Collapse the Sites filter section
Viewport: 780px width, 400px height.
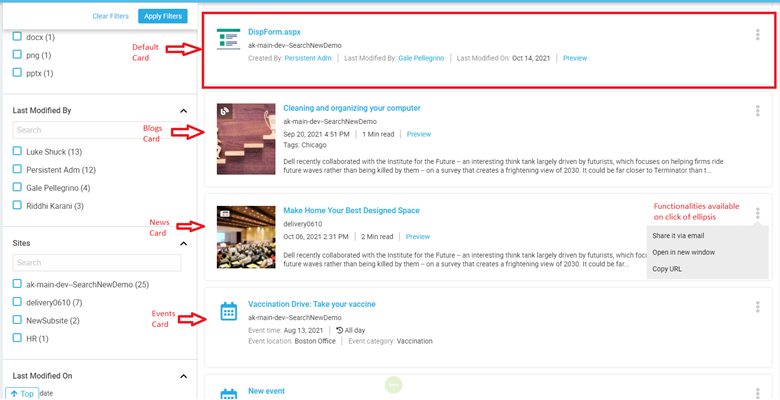coord(183,243)
